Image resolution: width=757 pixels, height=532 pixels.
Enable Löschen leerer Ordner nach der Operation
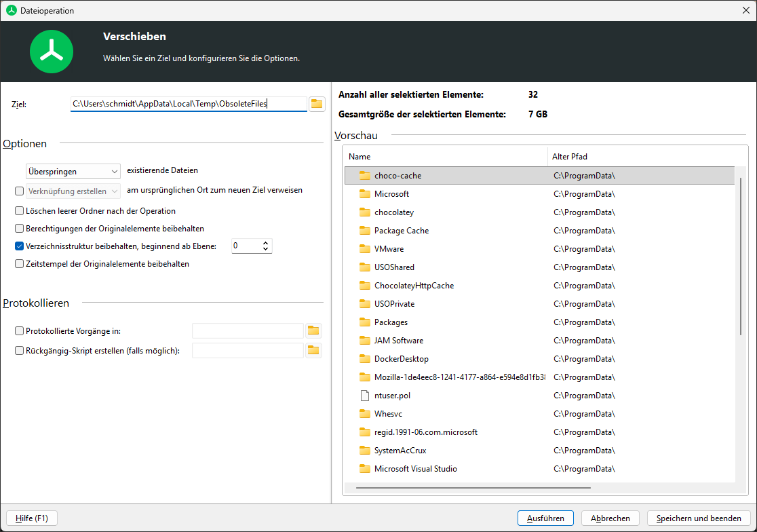tap(19, 210)
